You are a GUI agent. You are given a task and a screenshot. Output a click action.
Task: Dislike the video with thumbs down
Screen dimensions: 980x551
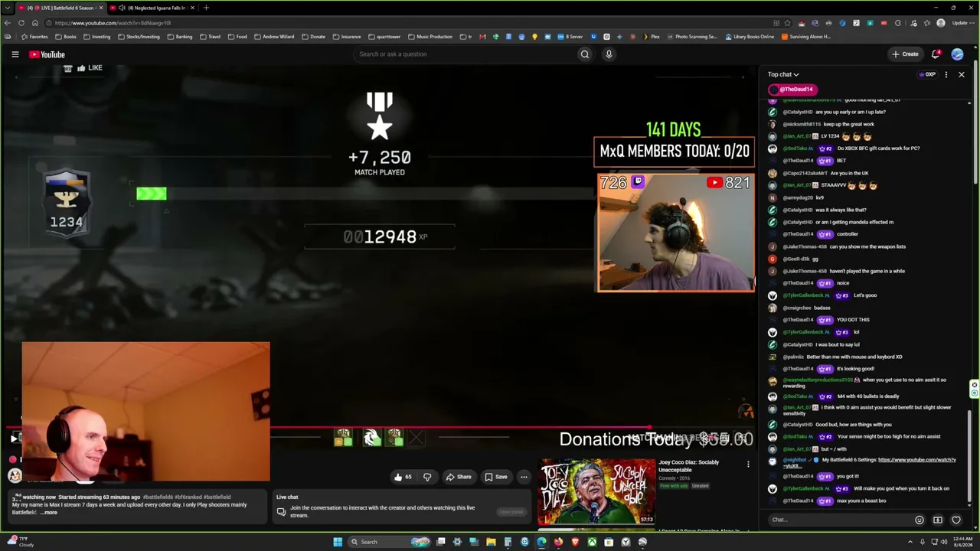click(427, 477)
